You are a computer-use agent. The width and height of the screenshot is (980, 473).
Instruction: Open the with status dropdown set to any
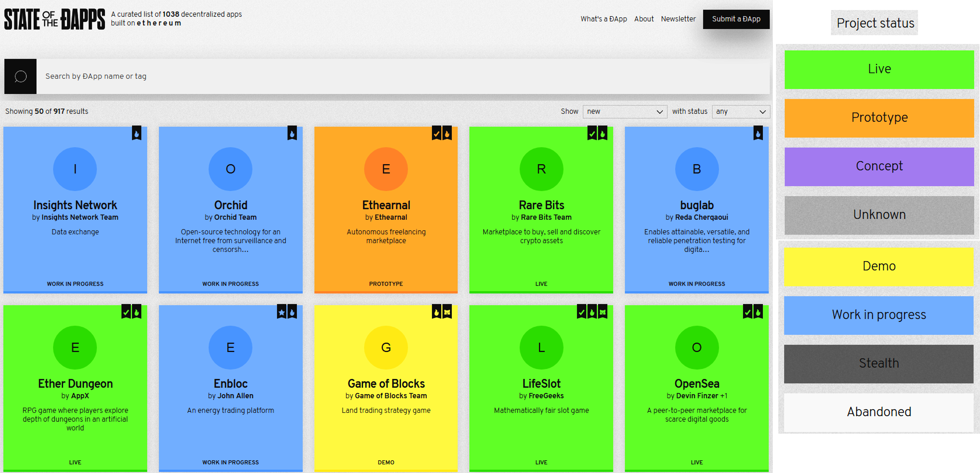741,112
